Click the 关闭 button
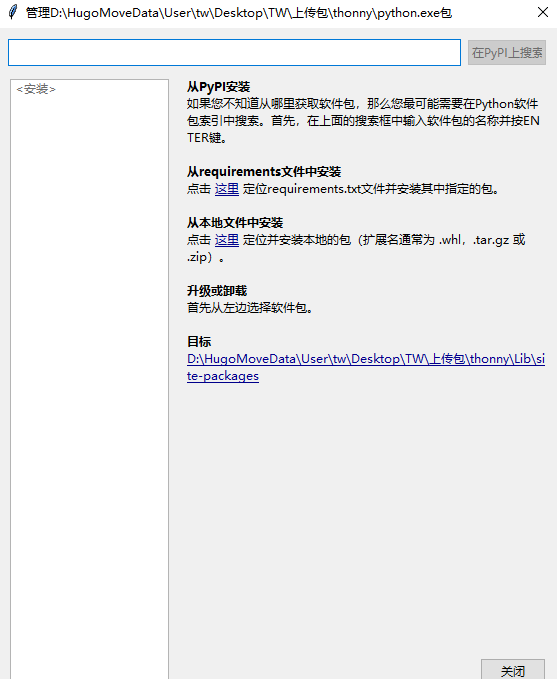Viewport: 557px width, 679px height. pos(513,669)
